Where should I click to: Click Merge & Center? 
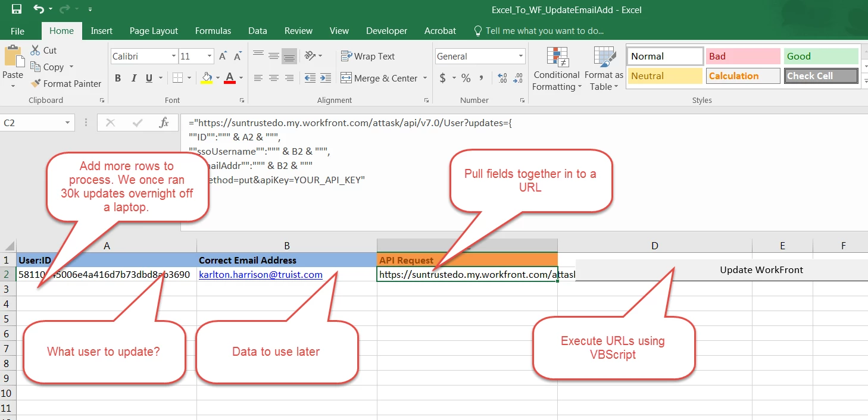(x=379, y=78)
